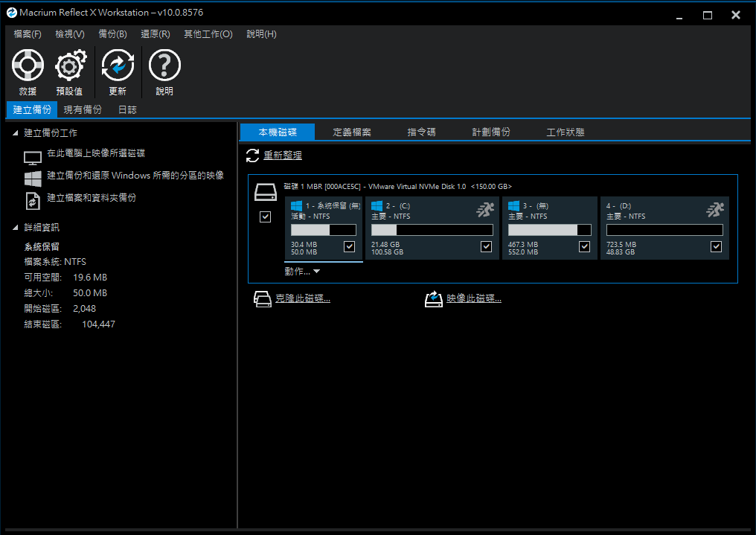The height and width of the screenshot is (535, 756).
Task: Switch to the 現有備份 tab
Action: coord(83,109)
